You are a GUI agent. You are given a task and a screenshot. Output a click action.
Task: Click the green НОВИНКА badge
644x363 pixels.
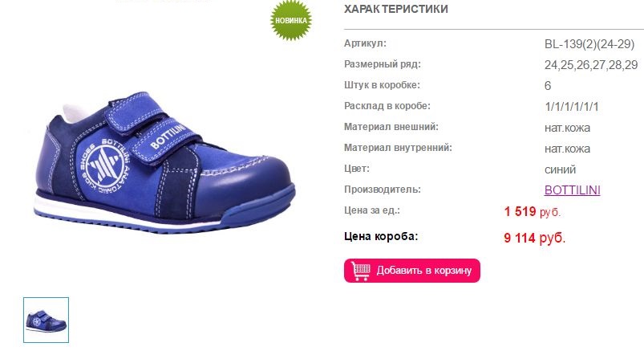(291, 20)
